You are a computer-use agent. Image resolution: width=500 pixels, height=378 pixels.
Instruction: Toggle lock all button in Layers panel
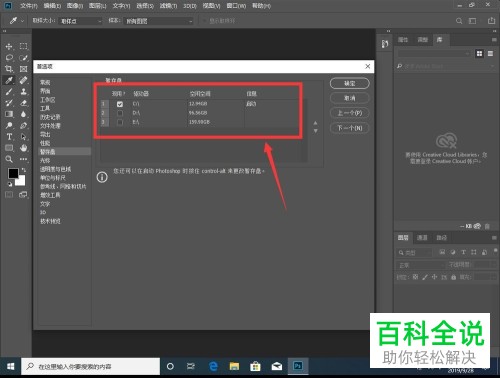click(x=453, y=277)
